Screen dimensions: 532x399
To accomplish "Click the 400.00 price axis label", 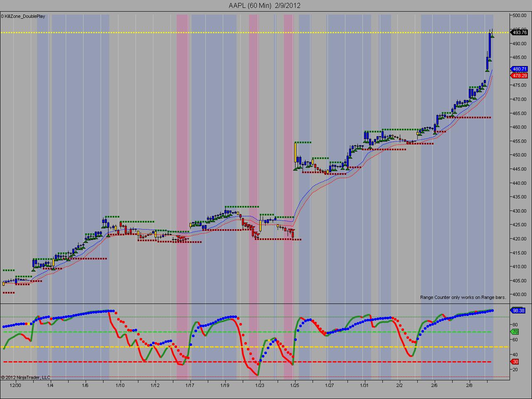I will coord(520,295).
